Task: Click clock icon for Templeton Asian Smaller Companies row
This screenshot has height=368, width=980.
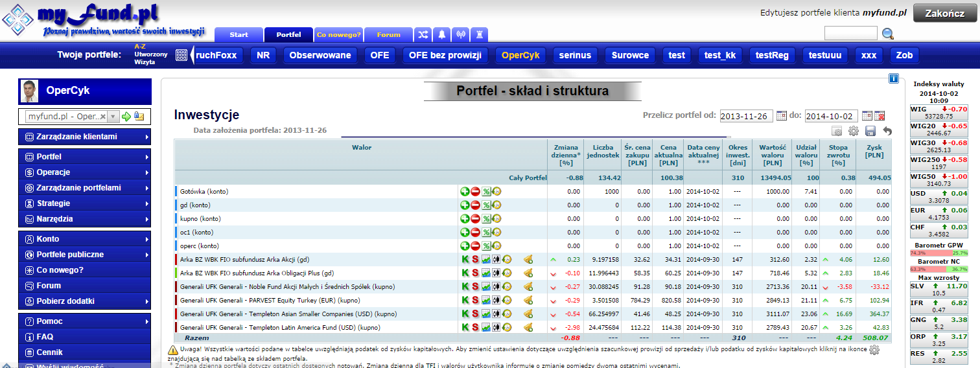Action: pyautogui.click(x=507, y=314)
